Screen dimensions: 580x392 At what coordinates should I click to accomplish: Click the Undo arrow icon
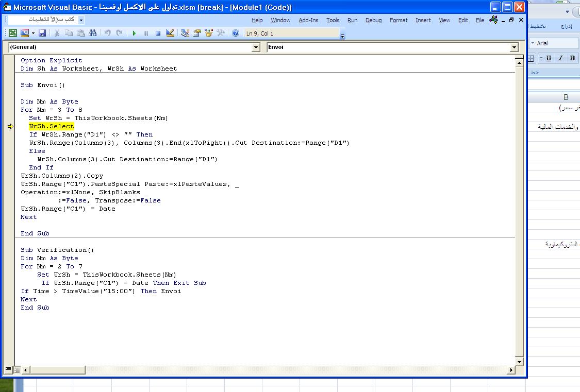(107, 33)
